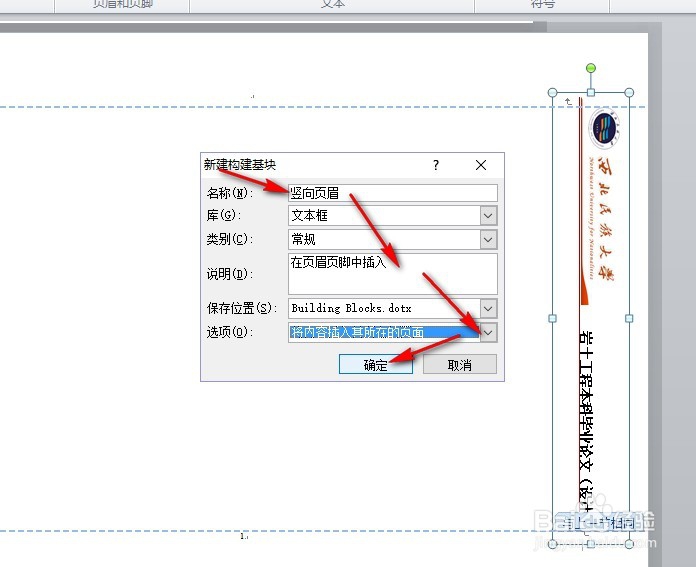This screenshot has height=567, width=696.
Task: Confirm with the 确定 button
Action: (x=376, y=365)
